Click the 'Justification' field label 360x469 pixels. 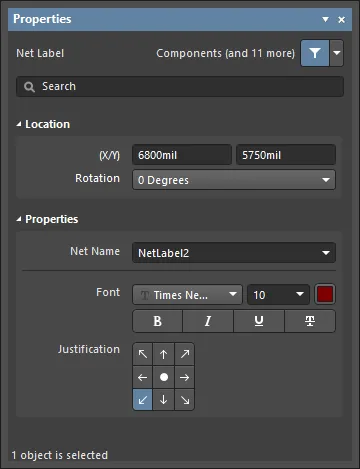tap(89, 349)
